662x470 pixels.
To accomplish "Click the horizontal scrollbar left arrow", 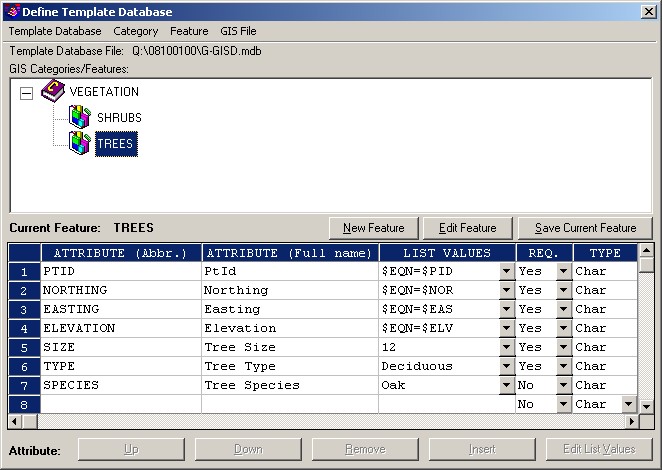I will point(15,421).
